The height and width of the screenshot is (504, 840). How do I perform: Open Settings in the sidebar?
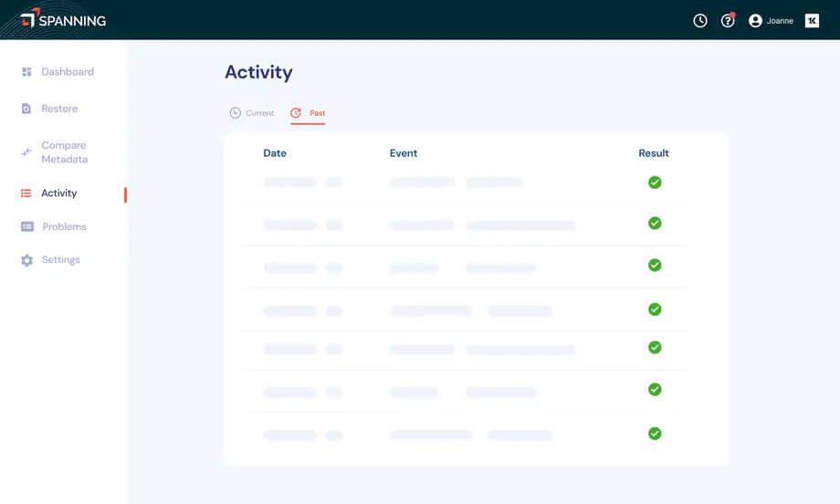pos(61,260)
